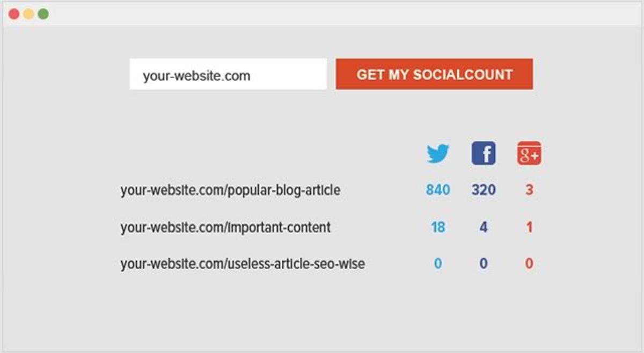Select Facebook count 0 for useless-article-seo-wise
This screenshot has height=353, width=644.
pyautogui.click(x=484, y=264)
